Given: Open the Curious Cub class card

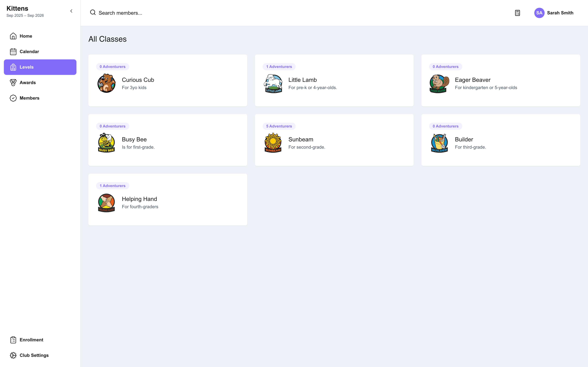Looking at the screenshot, I should (168, 80).
